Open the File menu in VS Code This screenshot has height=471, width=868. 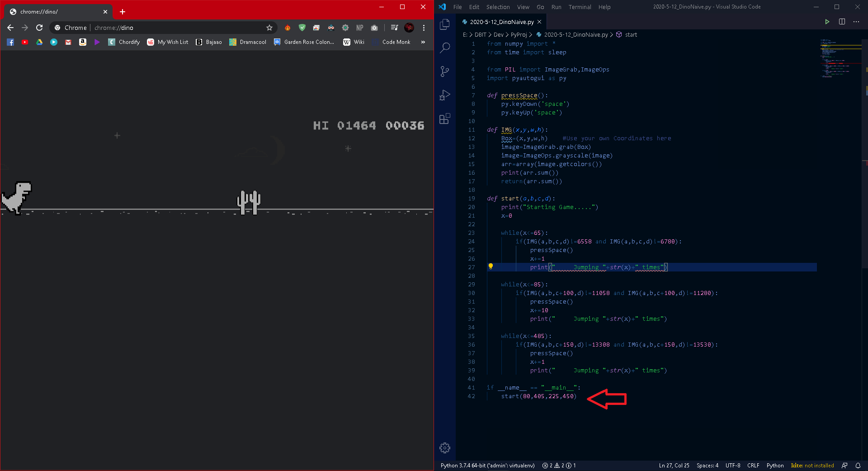458,7
